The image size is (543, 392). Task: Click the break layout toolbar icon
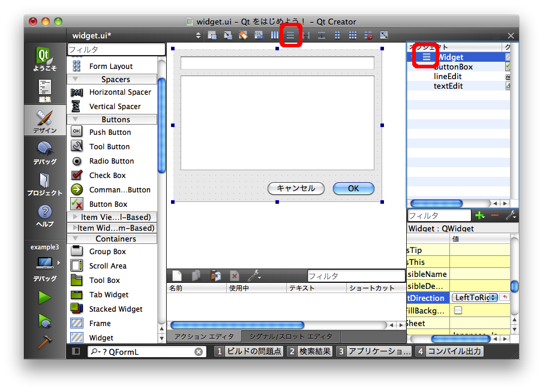click(x=368, y=35)
